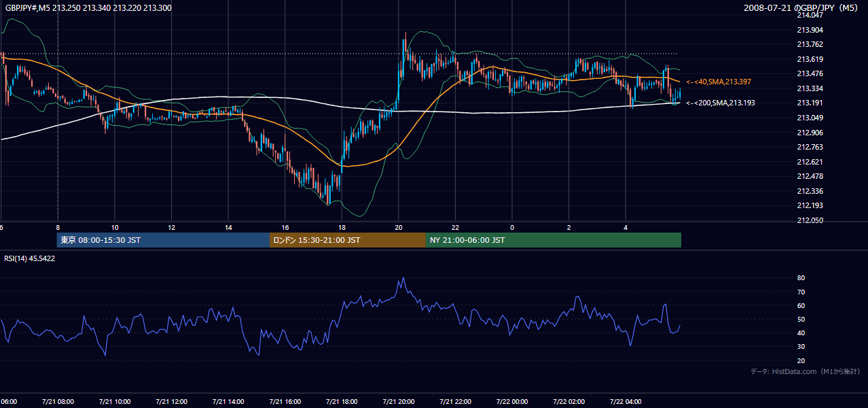Click RSI scale level 80
This screenshot has height=408, width=868.
click(801, 278)
